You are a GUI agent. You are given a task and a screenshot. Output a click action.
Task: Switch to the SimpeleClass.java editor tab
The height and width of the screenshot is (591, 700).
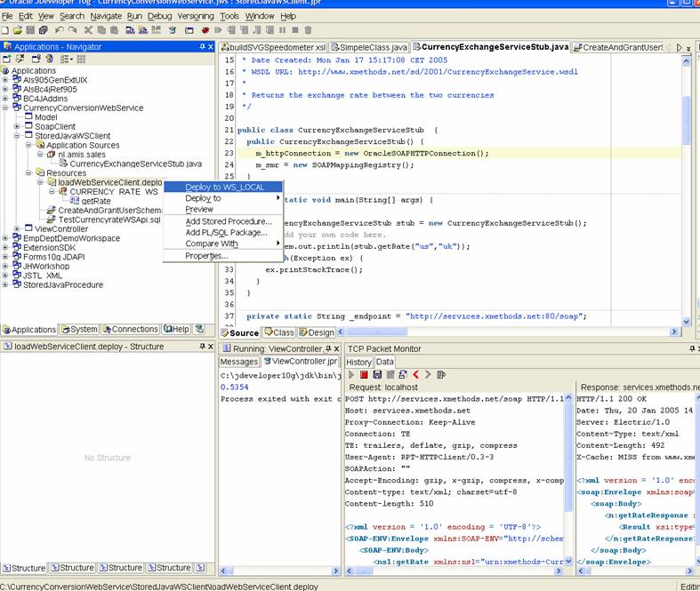click(x=369, y=47)
